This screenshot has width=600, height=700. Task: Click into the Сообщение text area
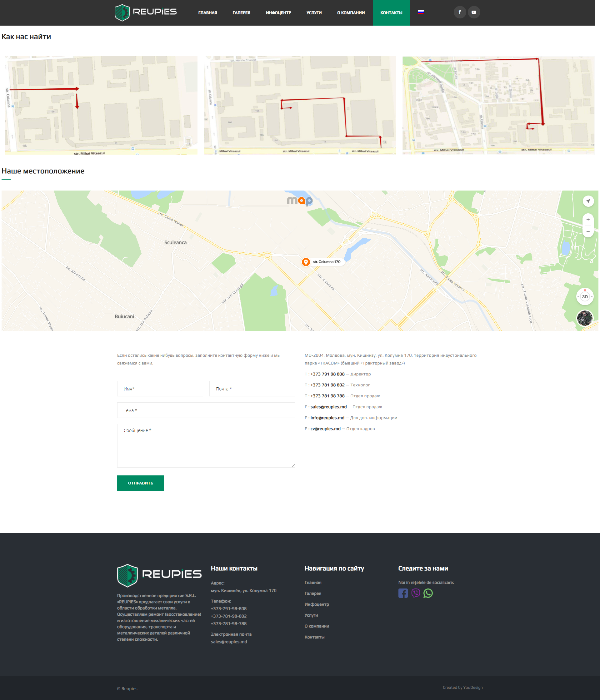point(206,446)
